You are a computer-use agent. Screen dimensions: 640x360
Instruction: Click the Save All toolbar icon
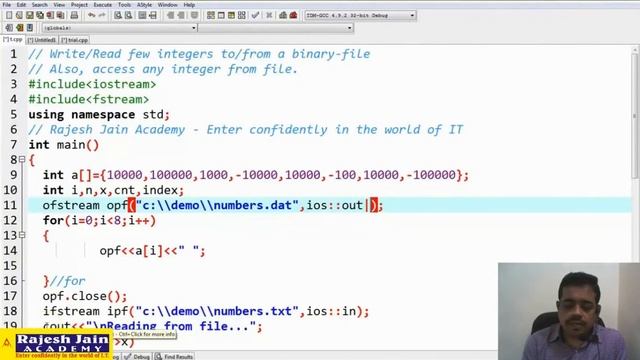click(x=40, y=16)
